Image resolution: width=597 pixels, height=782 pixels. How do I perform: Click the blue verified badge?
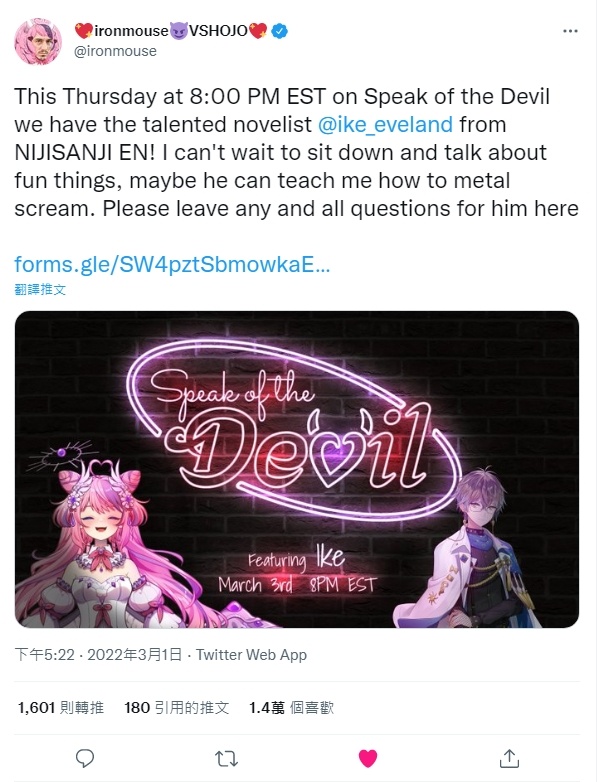click(x=280, y=31)
